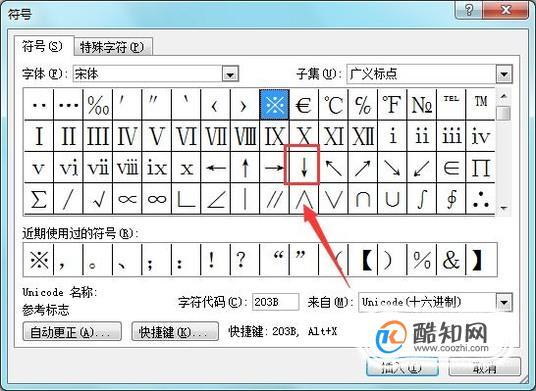Click the 取消 cancel button
This screenshot has width=536, height=391.
click(x=484, y=368)
